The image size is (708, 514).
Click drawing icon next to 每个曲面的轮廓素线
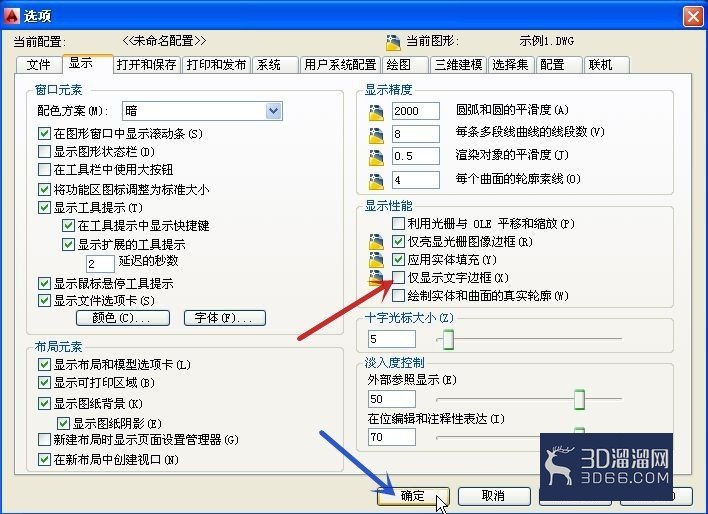pos(376,181)
